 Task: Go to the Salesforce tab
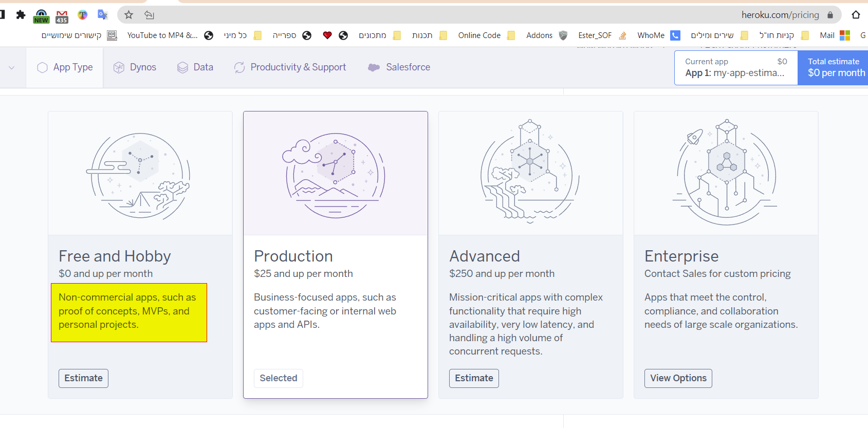[x=399, y=67]
